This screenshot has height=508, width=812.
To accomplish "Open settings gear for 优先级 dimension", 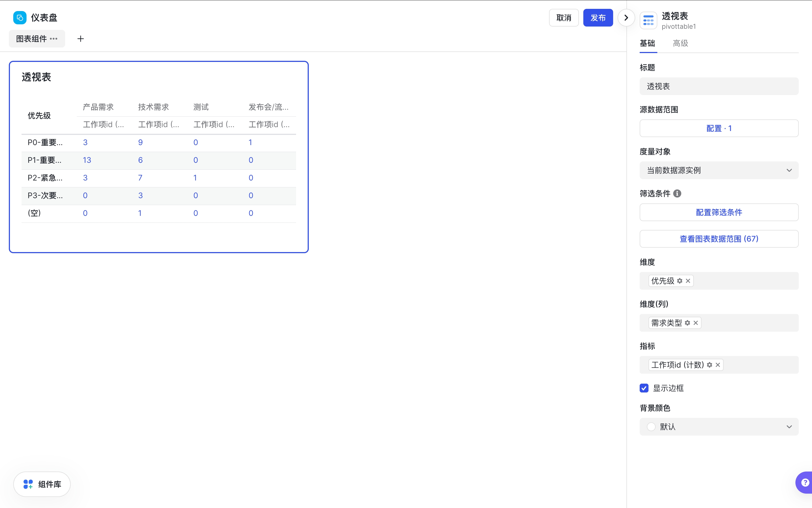I will point(680,281).
